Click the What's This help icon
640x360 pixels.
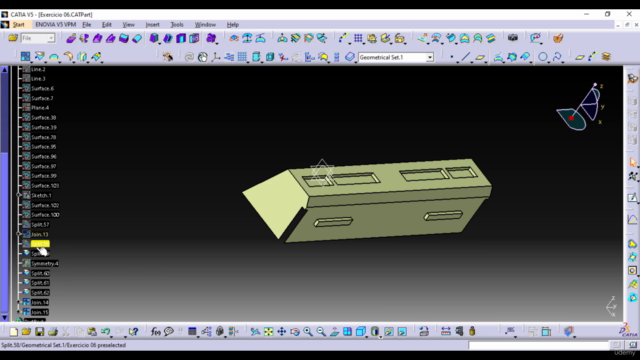(x=133, y=331)
